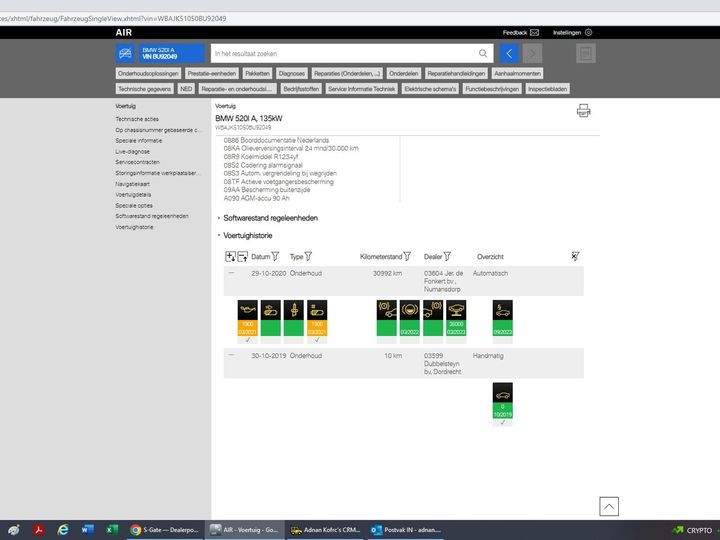
Task: Click the vehicle selection car icon
Action: (x=125, y=53)
